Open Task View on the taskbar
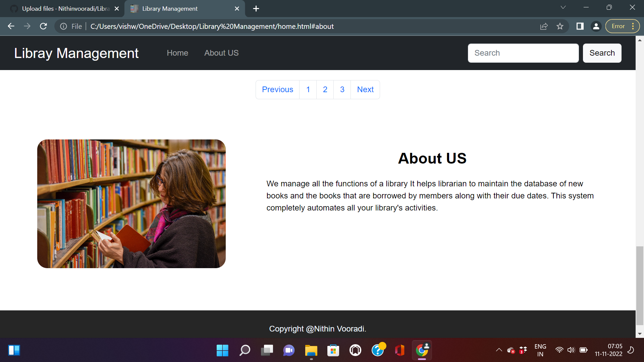 pyautogui.click(x=267, y=351)
